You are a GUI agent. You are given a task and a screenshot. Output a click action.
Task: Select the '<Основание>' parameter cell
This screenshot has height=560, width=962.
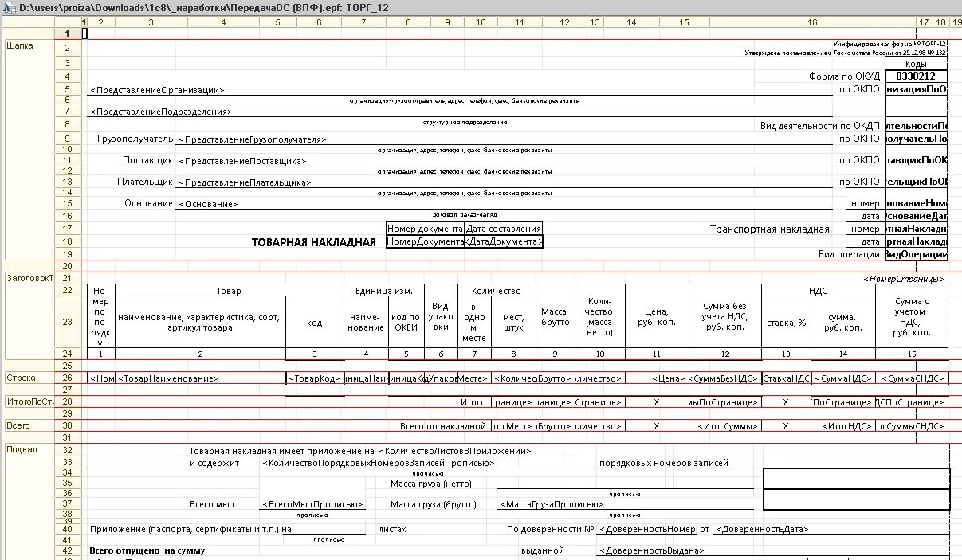[x=208, y=204]
